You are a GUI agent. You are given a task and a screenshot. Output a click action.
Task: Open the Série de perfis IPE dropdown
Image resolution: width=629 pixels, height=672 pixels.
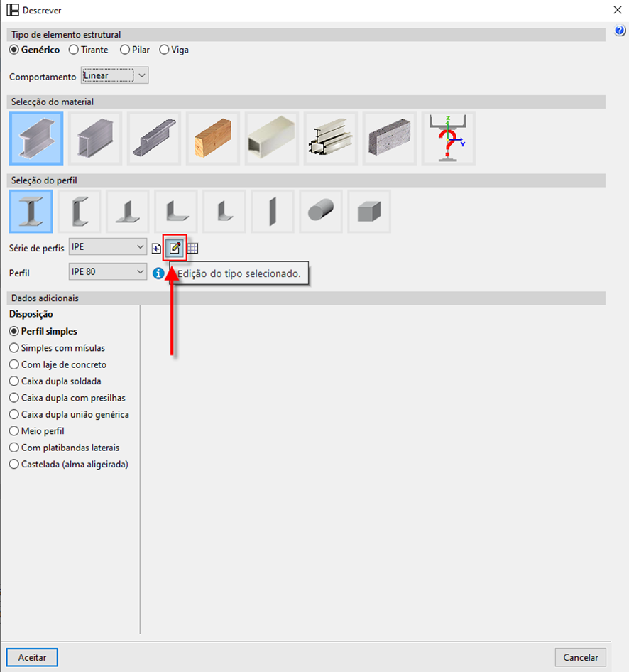pyautogui.click(x=108, y=247)
